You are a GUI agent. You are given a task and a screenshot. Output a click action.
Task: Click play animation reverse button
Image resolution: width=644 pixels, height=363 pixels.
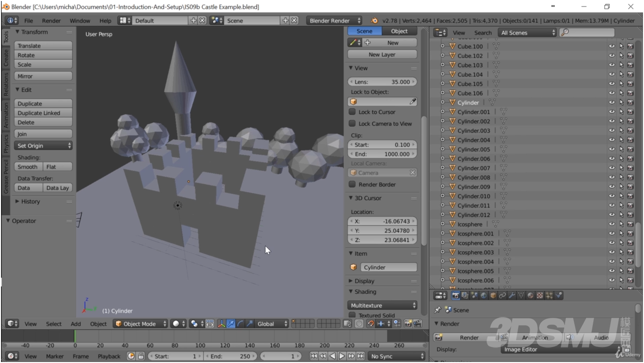332,356
